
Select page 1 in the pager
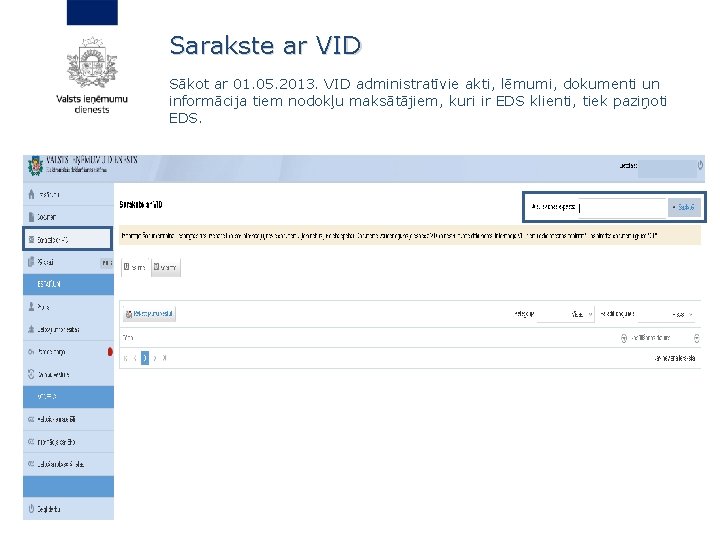pos(145,358)
